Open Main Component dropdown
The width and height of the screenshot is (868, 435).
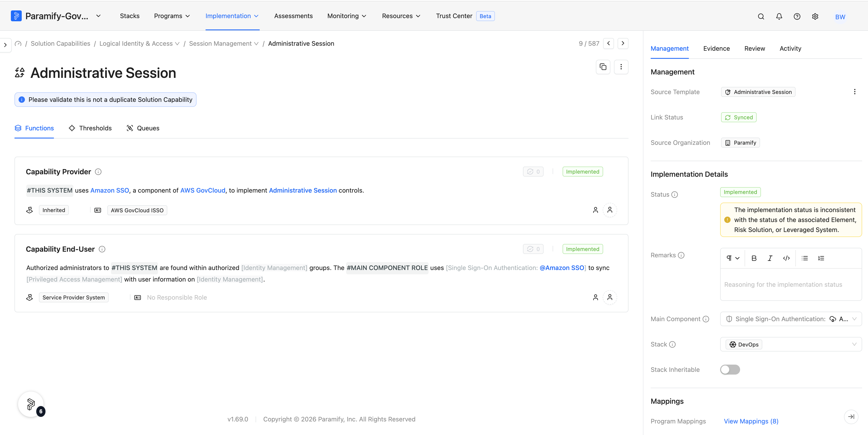(791, 319)
